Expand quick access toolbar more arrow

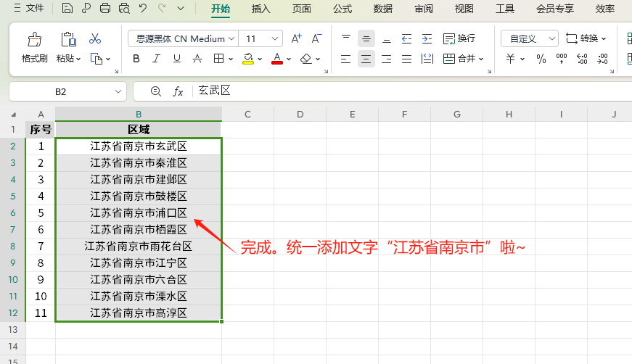(181, 8)
